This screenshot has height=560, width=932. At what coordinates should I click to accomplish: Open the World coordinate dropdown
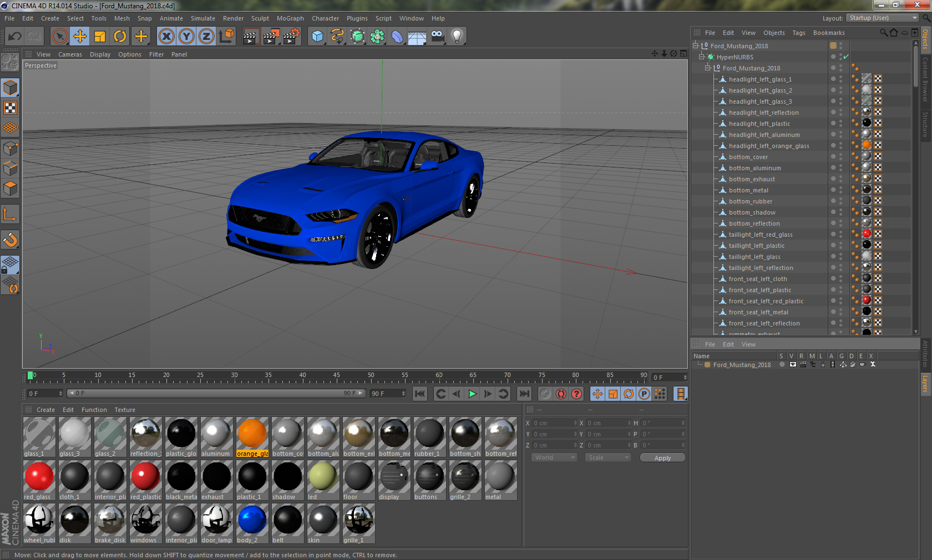[x=554, y=457]
